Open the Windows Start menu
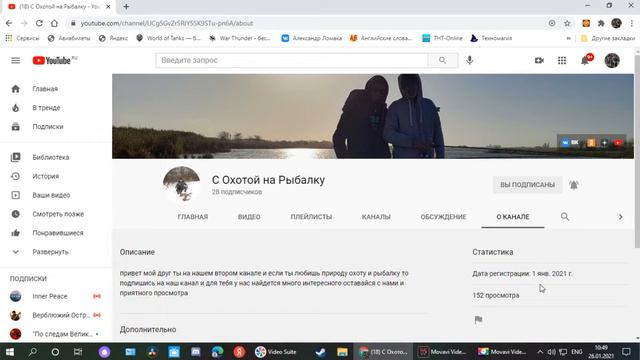Image resolution: width=640 pixels, height=360 pixels. (9, 351)
